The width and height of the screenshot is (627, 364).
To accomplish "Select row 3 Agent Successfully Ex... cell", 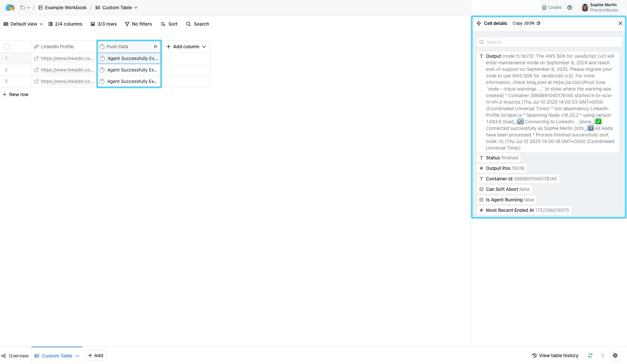I will [x=129, y=81].
